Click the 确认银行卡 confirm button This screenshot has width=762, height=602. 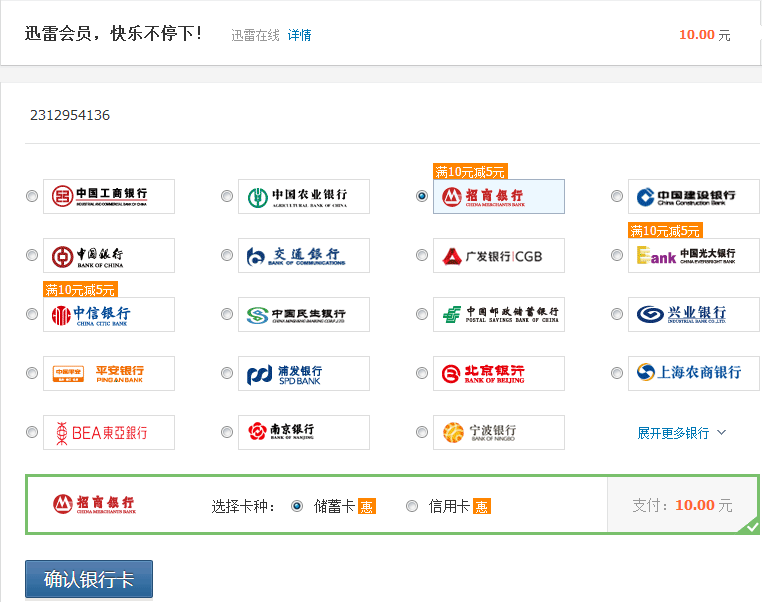[x=89, y=580]
